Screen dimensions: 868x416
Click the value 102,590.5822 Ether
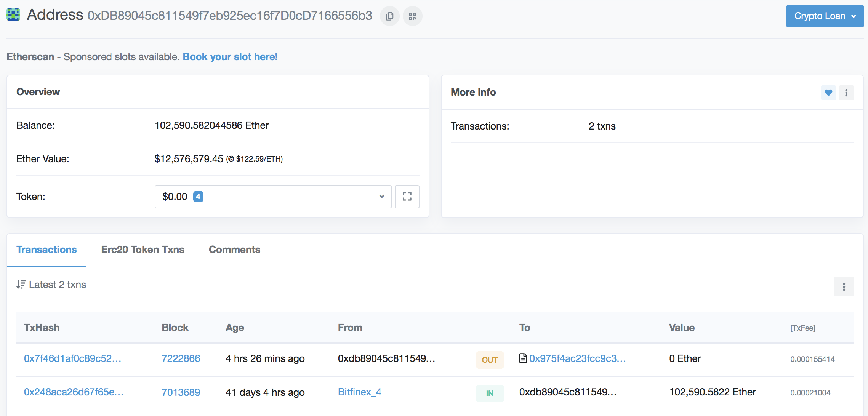tap(713, 392)
